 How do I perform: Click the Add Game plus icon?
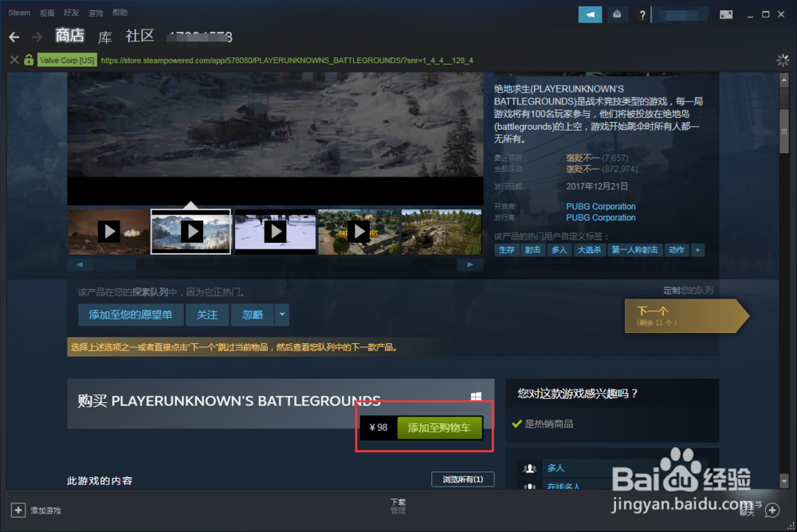pos(18,510)
